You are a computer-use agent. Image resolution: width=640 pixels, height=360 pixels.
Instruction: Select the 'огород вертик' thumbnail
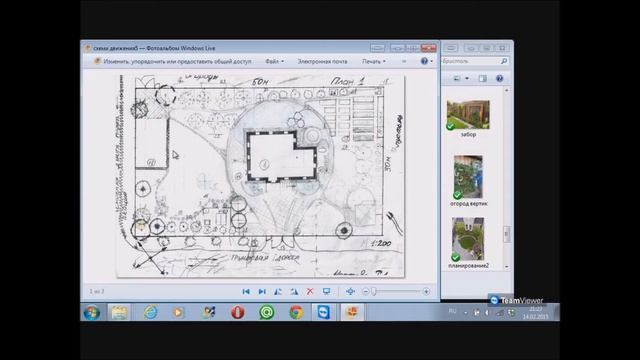pyautogui.click(x=468, y=177)
